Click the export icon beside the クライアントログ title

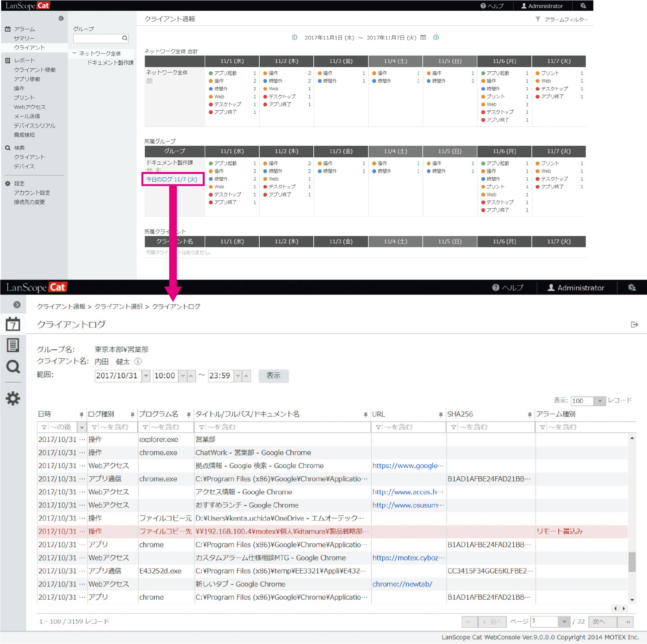(x=634, y=325)
